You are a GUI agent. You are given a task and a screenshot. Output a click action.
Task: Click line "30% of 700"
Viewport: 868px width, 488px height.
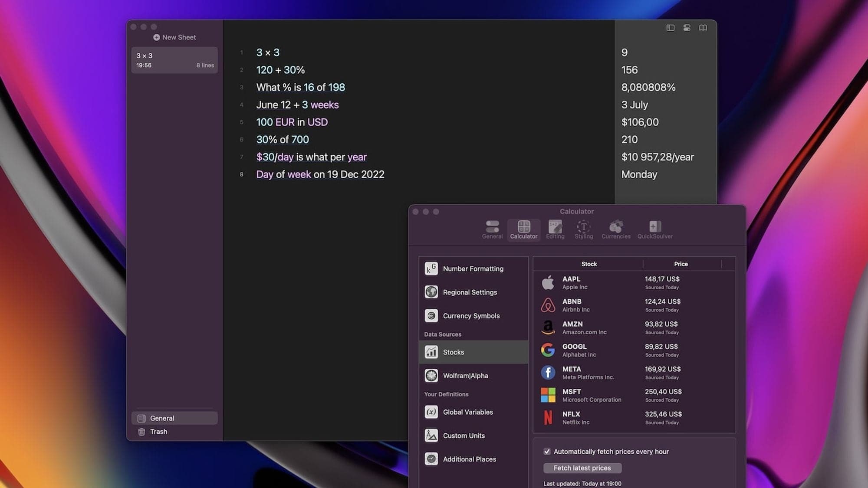click(283, 139)
